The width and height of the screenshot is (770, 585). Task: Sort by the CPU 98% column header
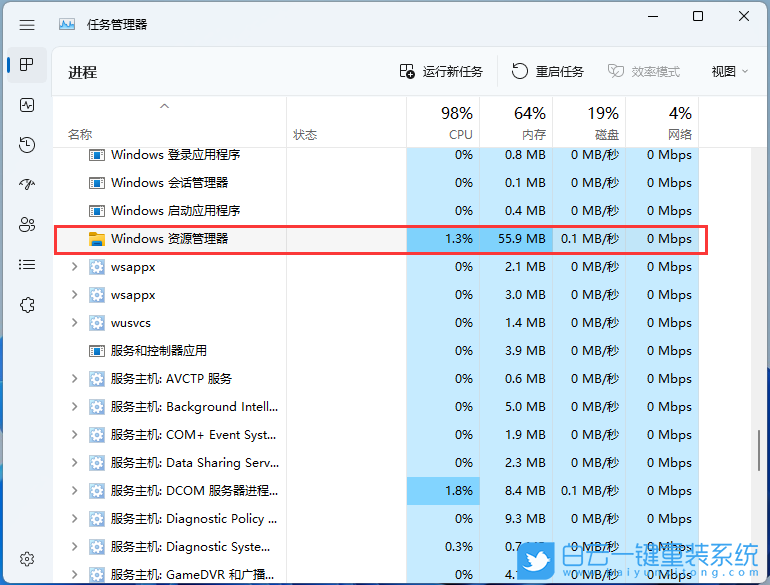(x=443, y=122)
